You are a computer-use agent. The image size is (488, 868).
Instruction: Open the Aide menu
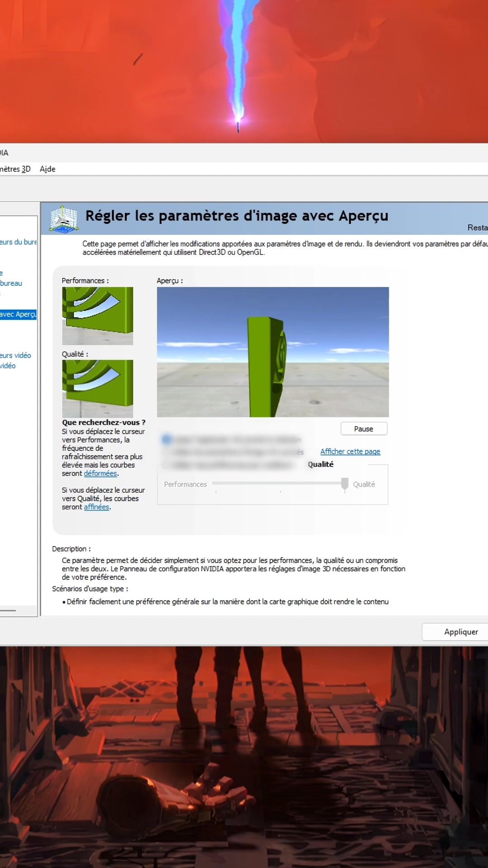click(47, 169)
